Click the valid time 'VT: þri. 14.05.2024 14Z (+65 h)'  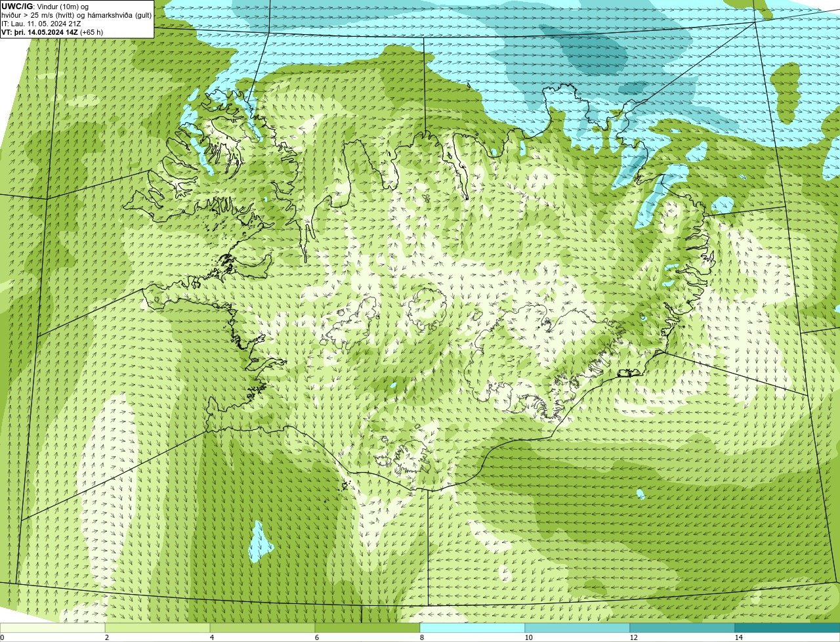tap(52, 32)
